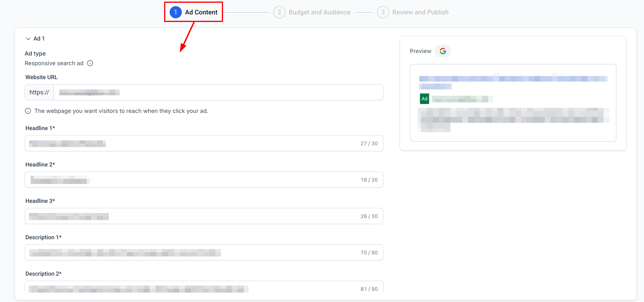Click the 'Headline 1*' label
644x302 pixels.
(x=40, y=128)
